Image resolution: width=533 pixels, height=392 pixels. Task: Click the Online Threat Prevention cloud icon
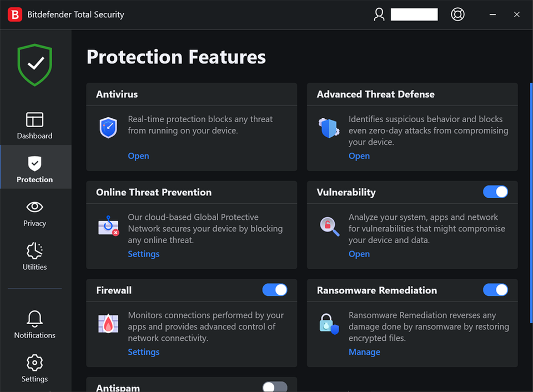[x=108, y=225]
